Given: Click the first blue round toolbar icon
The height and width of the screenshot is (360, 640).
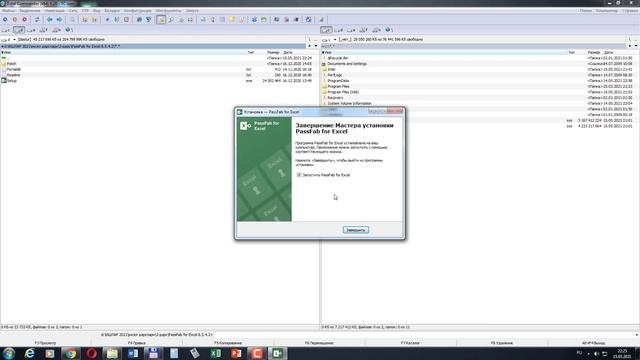Looking at the screenshot, I should tap(5, 20).
